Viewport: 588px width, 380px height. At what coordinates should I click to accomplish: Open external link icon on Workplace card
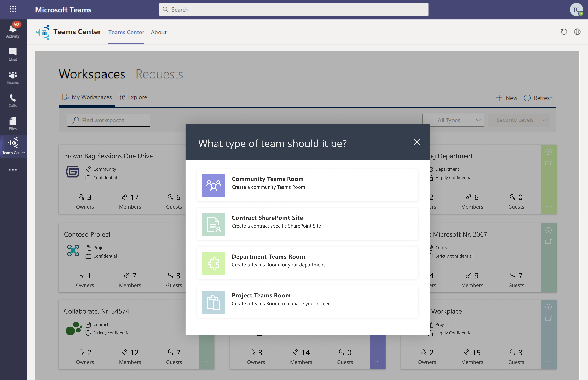pyautogui.click(x=549, y=318)
